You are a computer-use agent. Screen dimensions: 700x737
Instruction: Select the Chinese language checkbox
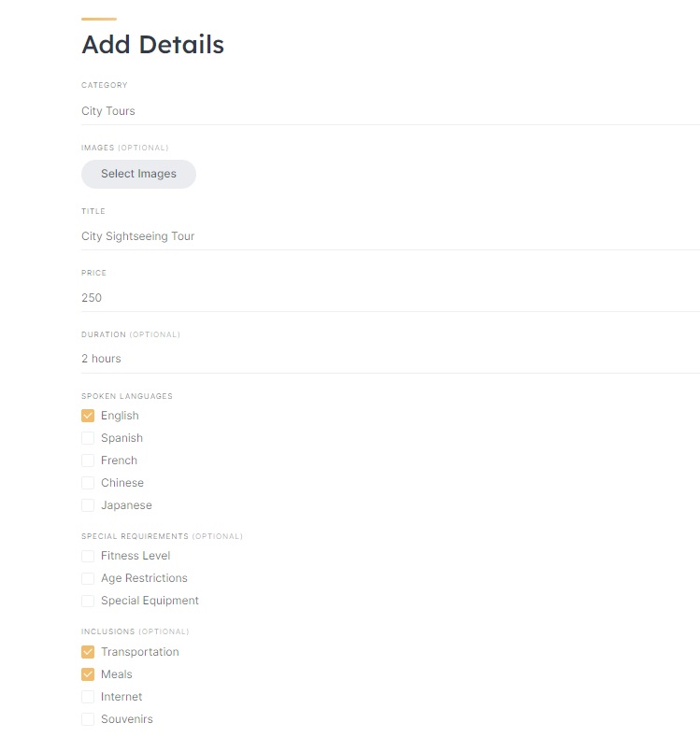88,483
